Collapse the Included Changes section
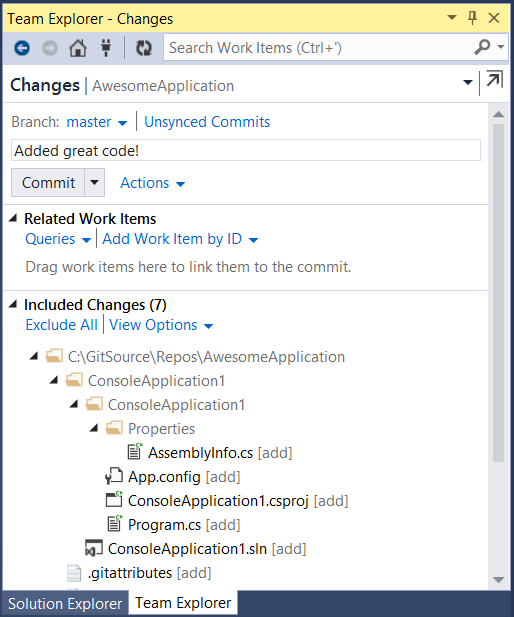This screenshot has height=617, width=514. (x=13, y=304)
